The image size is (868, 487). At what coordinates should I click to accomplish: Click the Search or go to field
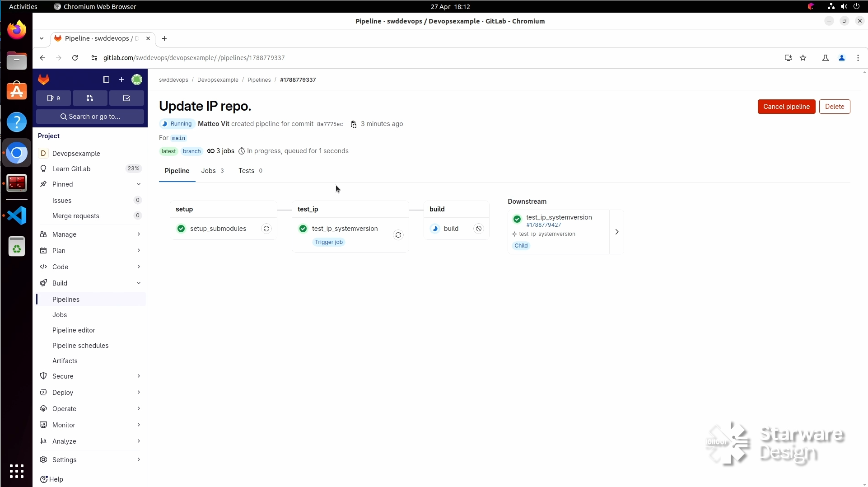click(x=90, y=117)
